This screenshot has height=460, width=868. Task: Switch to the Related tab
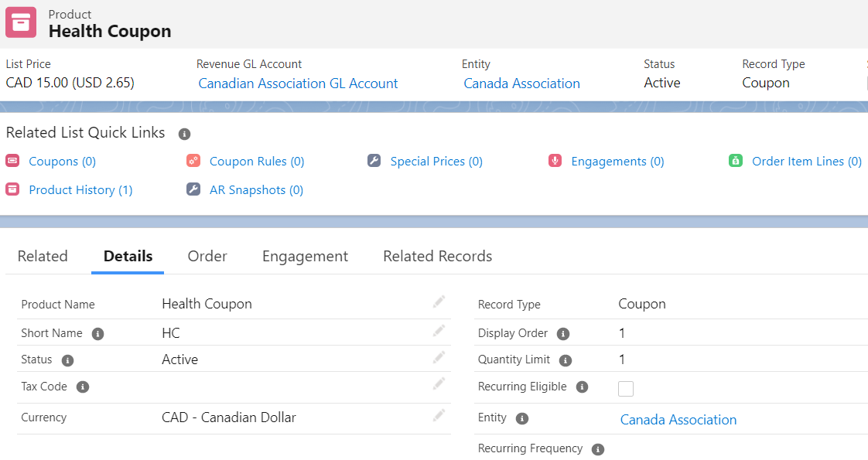(43, 256)
